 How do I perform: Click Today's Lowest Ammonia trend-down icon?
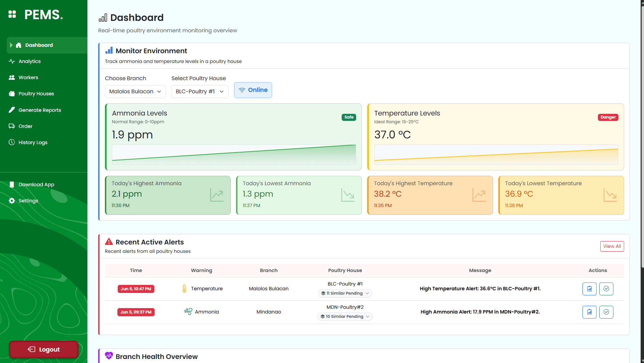[348, 195]
